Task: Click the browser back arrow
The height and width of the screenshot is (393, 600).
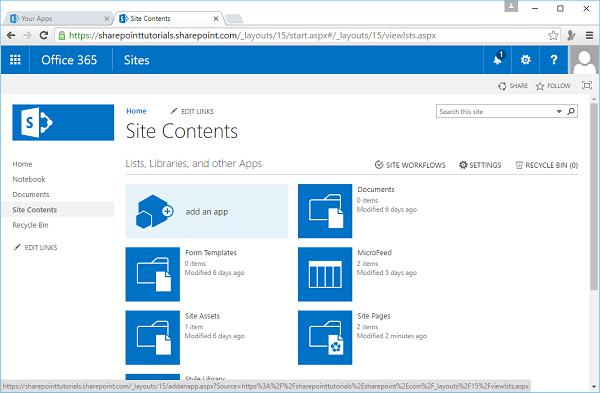Action: 11,36
